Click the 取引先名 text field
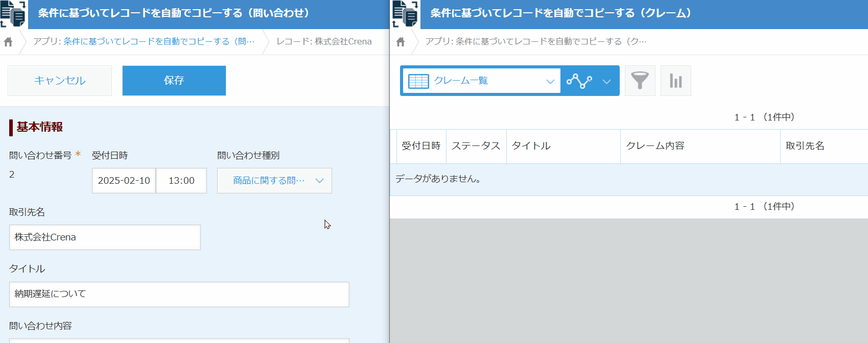The height and width of the screenshot is (343, 868). (x=105, y=237)
